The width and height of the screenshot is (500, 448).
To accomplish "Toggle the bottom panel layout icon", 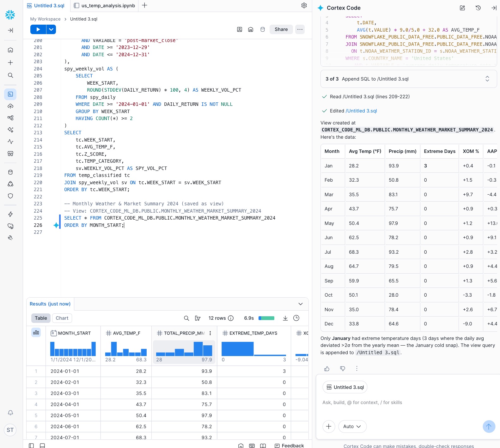I will (42, 445).
